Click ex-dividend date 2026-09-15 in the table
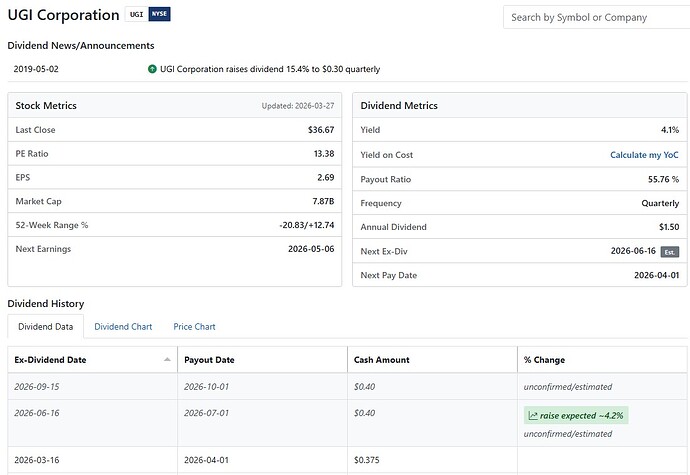Image resolution: width=690 pixels, height=475 pixels. (x=37, y=387)
